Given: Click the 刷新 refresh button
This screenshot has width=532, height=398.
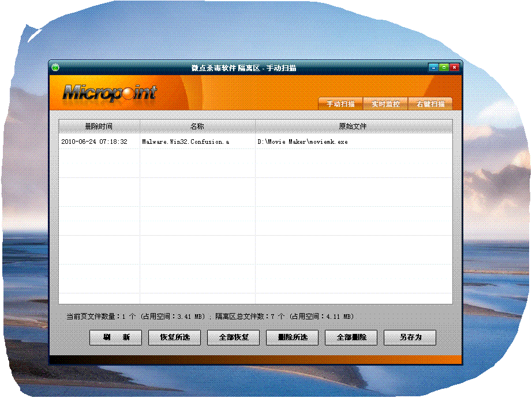Looking at the screenshot, I should pos(116,337).
